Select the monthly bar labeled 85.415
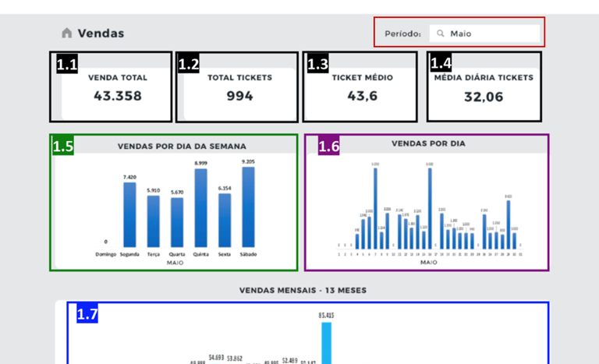599x364 pixels. coord(326,343)
